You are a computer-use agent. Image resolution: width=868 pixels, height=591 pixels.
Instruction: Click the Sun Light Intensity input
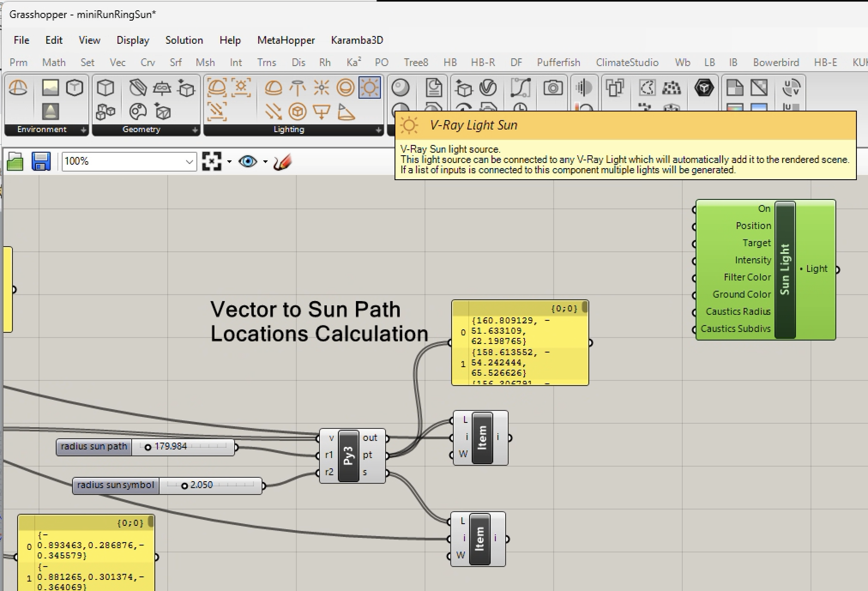pyautogui.click(x=753, y=260)
